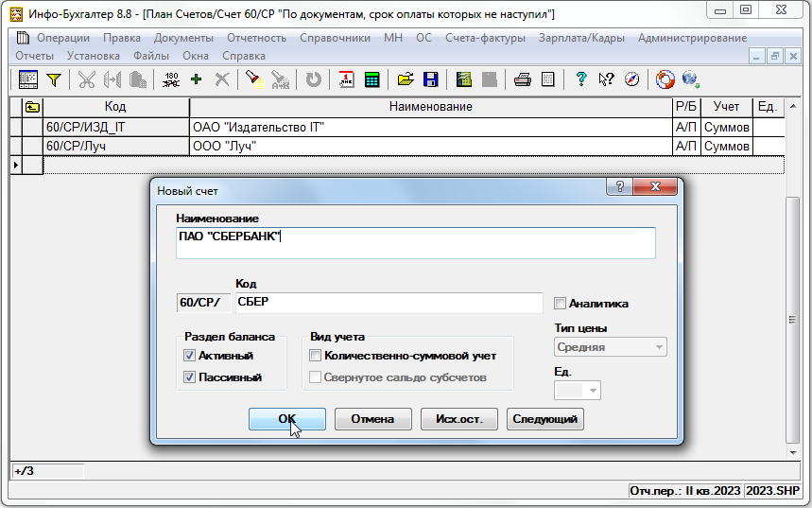Click the Исх.ост. button

(x=458, y=419)
